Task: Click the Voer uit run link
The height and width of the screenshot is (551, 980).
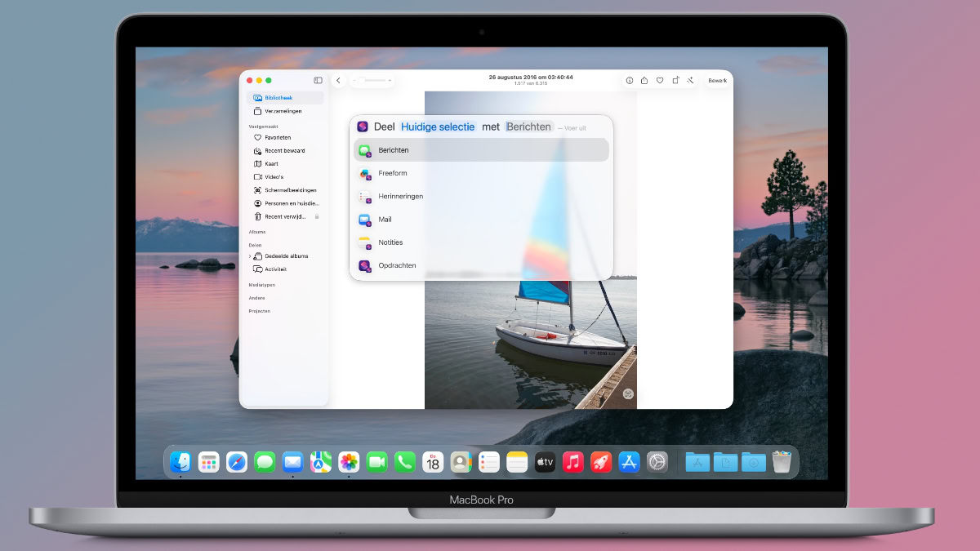Action: pos(573,128)
